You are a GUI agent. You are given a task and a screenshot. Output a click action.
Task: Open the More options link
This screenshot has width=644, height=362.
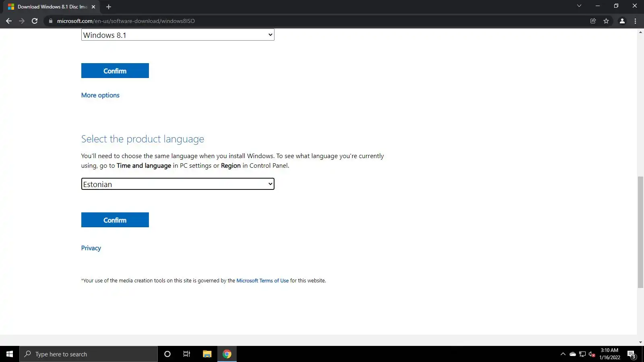click(100, 95)
